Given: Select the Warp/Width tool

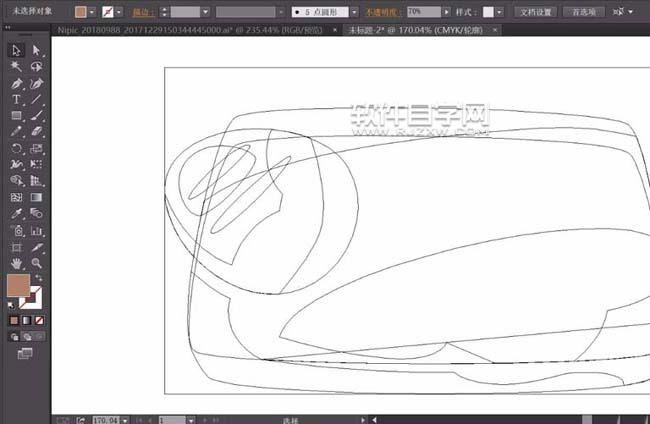Looking at the screenshot, I should pyautogui.click(x=16, y=165).
